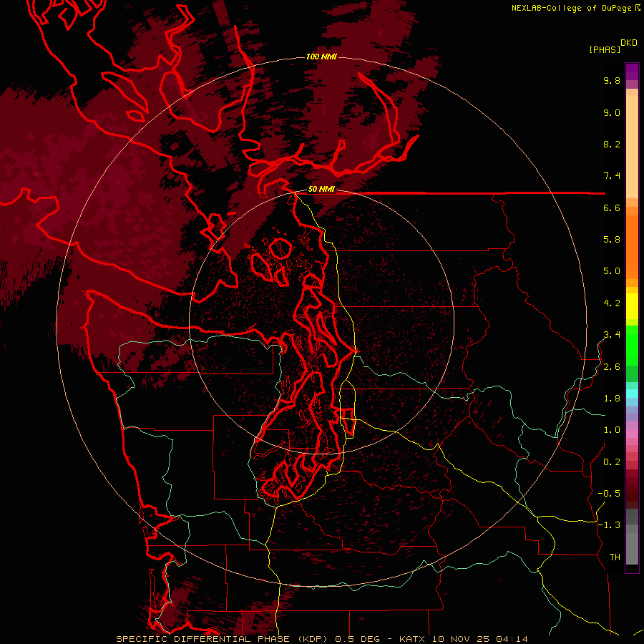Click the DKD label above the color scale
This screenshot has width=644, height=644.
(629, 42)
